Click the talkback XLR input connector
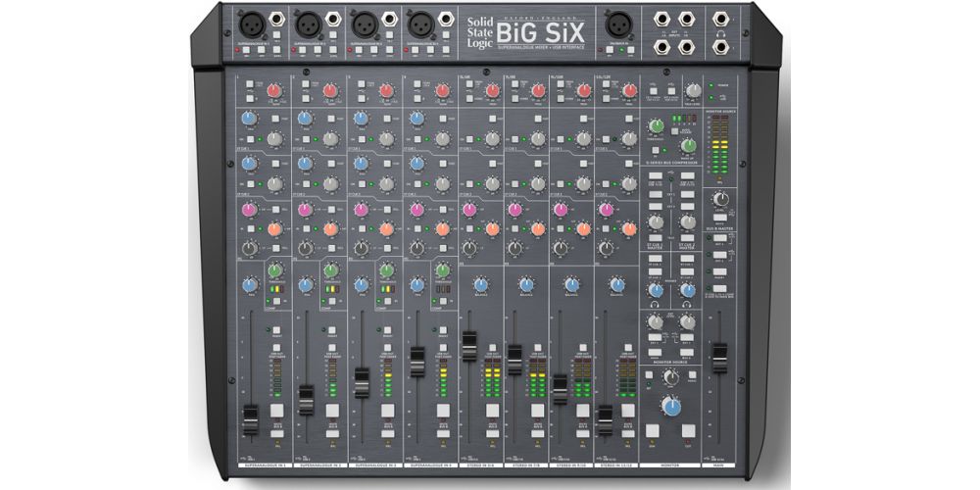Image resolution: width=980 pixels, height=490 pixels. tap(617, 25)
